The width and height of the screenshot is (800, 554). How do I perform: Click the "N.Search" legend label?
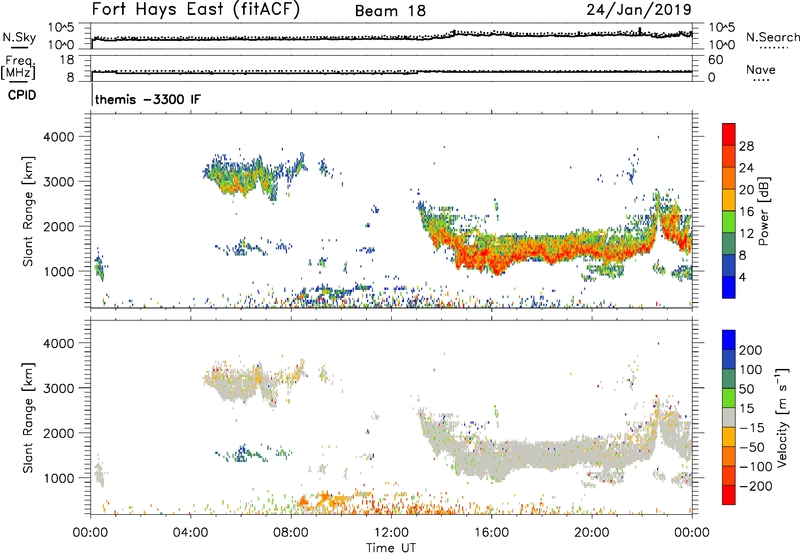(x=773, y=37)
